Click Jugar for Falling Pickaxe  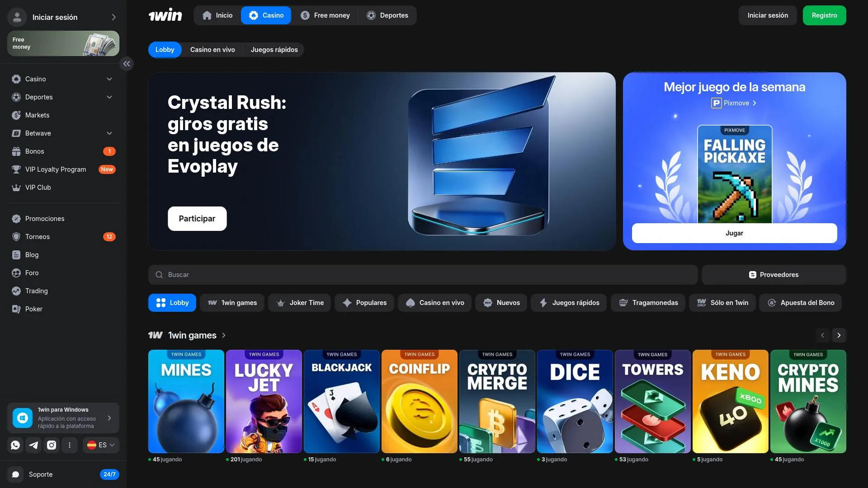click(x=734, y=233)
